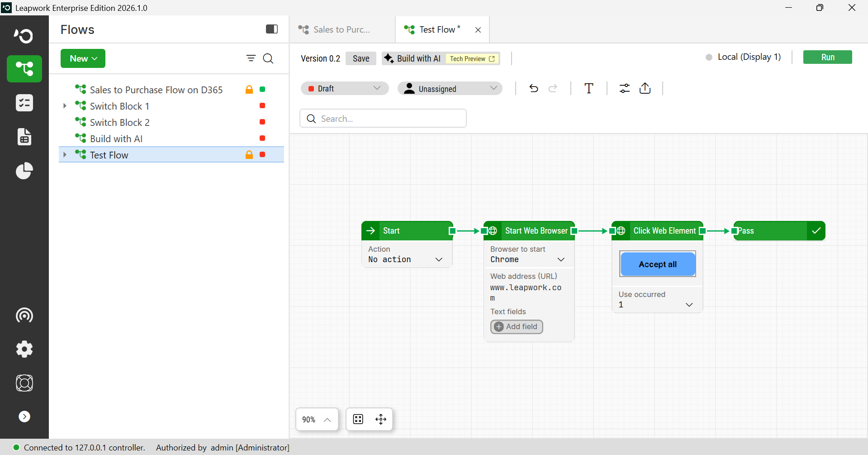Click the Pass block checkmark icon
The image size is (868, 455).
[816, 231]
